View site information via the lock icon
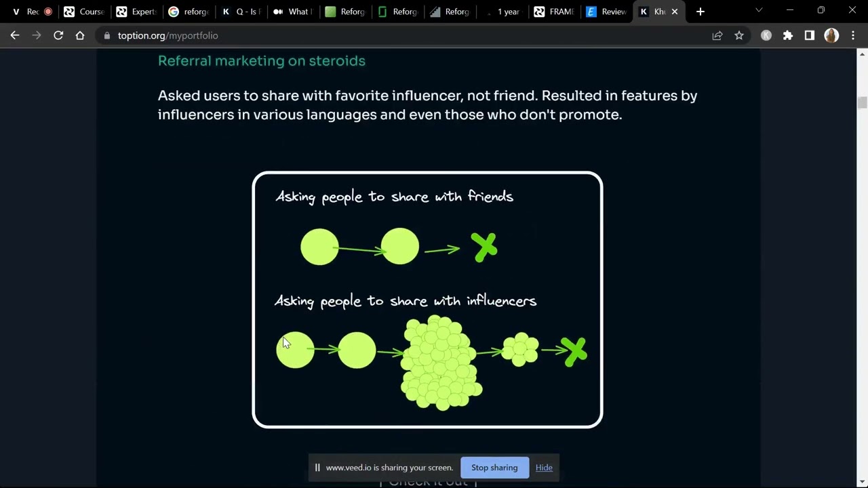 coord(106,35)
